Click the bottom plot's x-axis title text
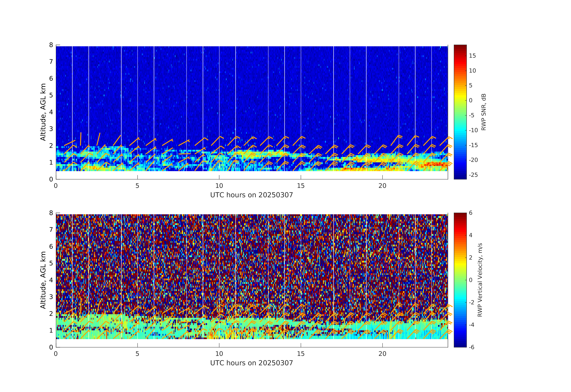 pyautogui.click(x=251, y=363)
